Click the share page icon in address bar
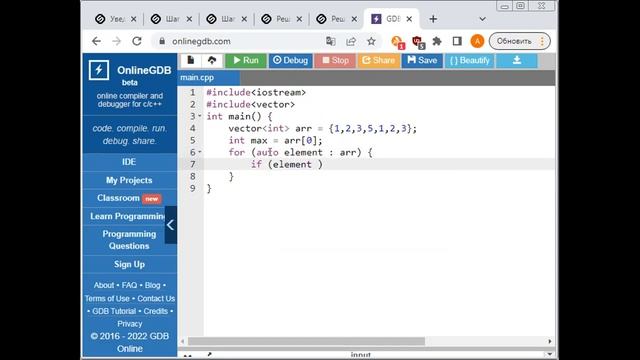The width and height of the screenshot is (640, 360). 351,41
